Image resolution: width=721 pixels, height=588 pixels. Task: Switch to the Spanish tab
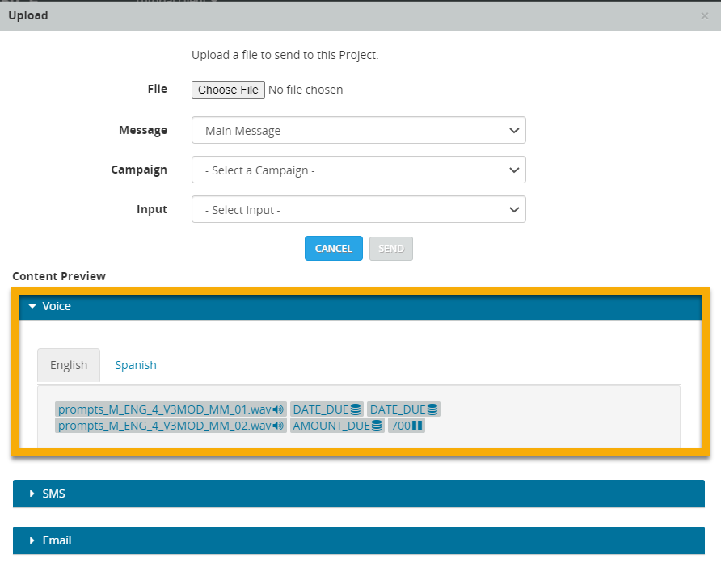[135, 365]
